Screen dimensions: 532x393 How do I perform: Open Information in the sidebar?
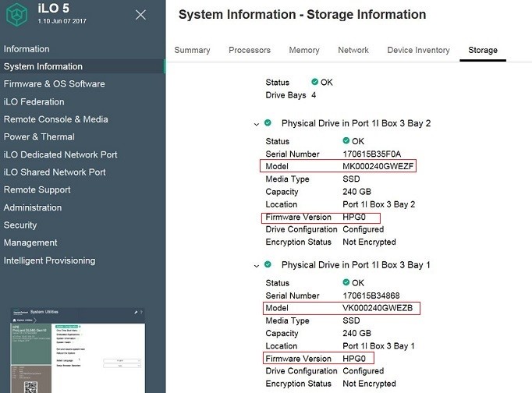[x=27, y=49]
